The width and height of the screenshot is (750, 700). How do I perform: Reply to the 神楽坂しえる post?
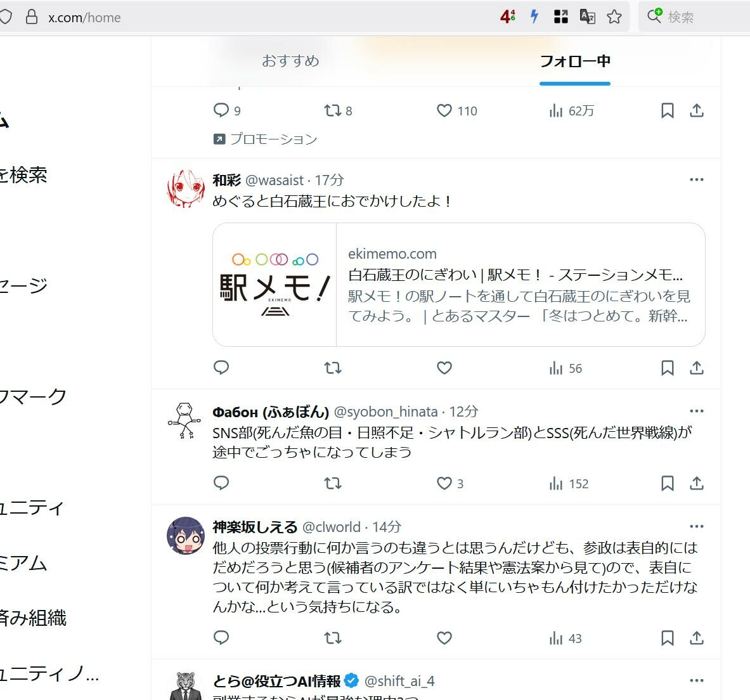221,637
